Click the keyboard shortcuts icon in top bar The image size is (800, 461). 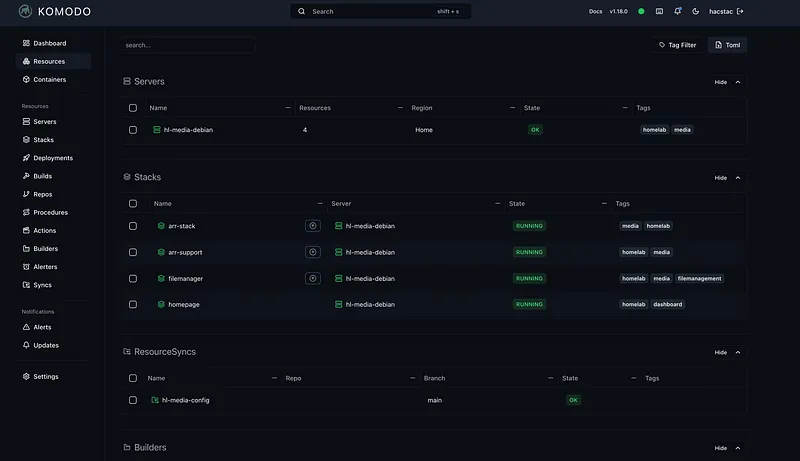[658, 12]
